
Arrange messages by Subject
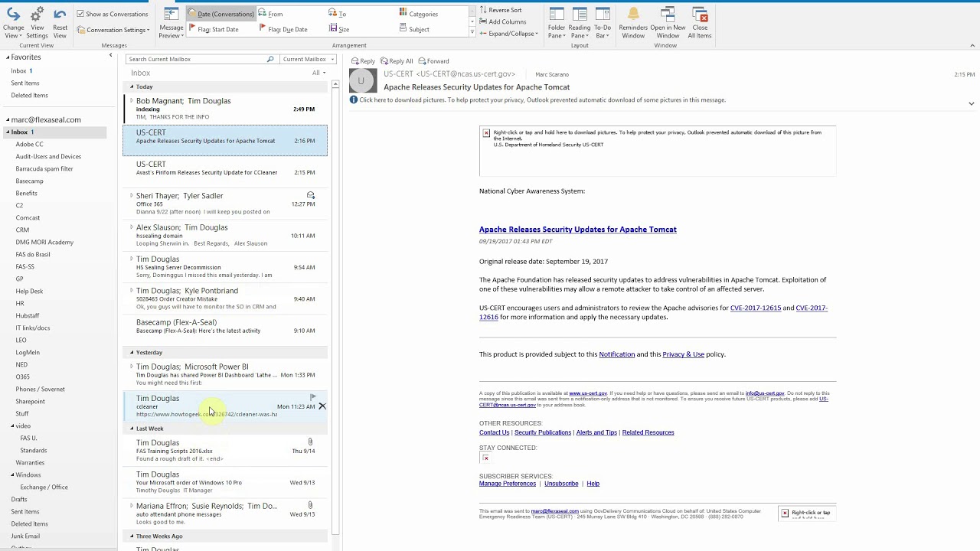(x=414, y=30)
